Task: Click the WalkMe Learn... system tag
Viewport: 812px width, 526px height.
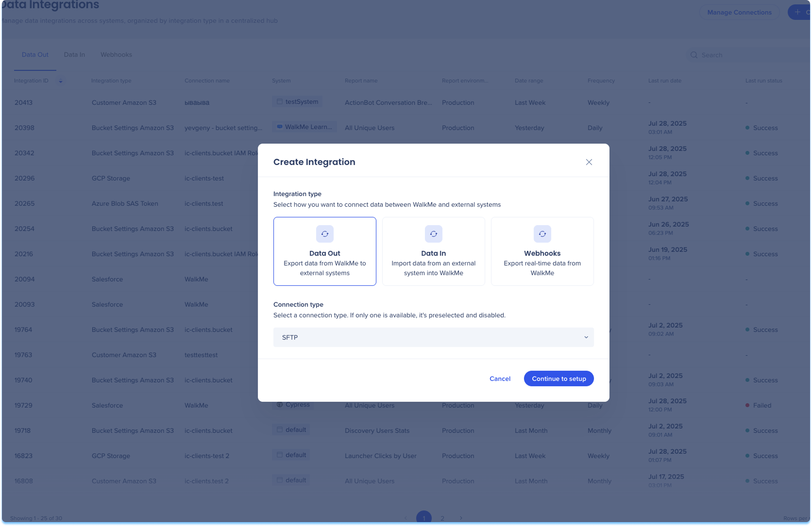Action: coord(304,127)
